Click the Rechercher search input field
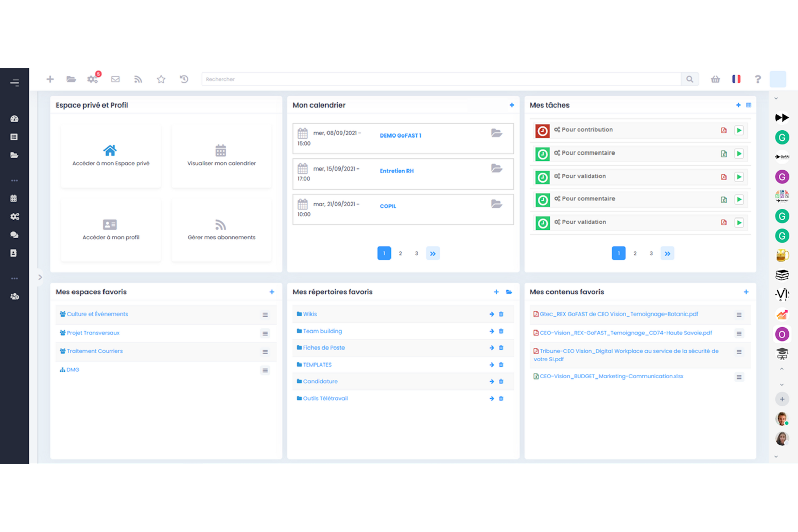 [x=441, y=79]
